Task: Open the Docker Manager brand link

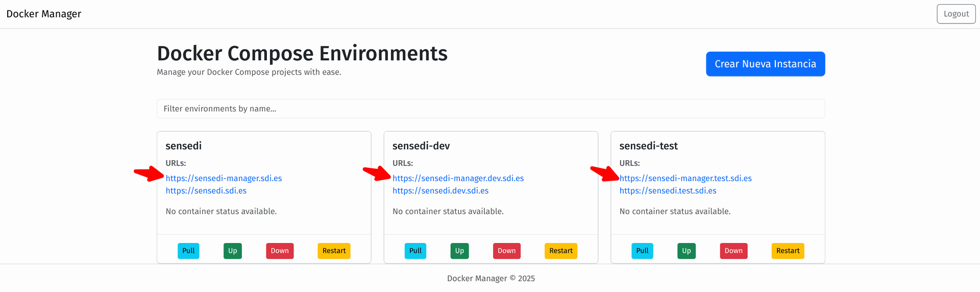Action: [x=44, y=14]
